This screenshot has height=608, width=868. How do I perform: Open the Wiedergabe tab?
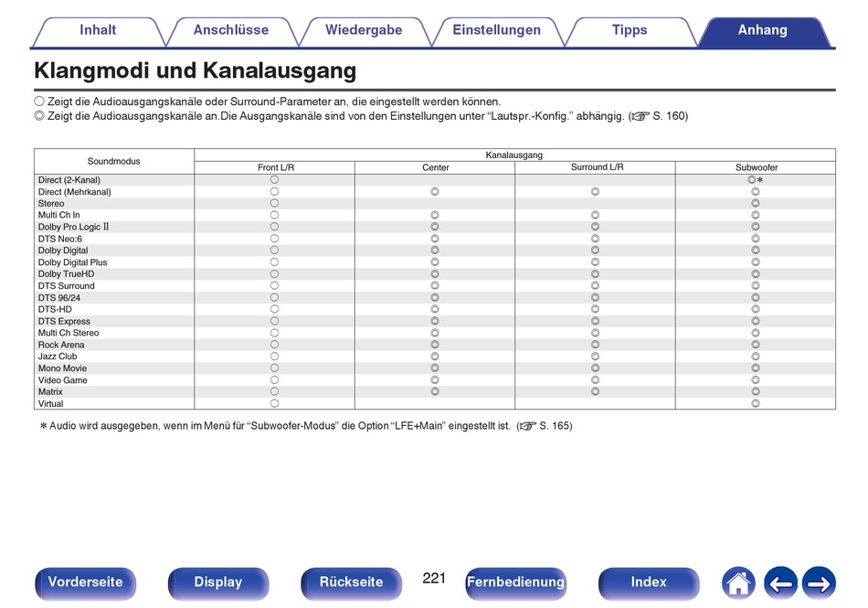(364, 30)
